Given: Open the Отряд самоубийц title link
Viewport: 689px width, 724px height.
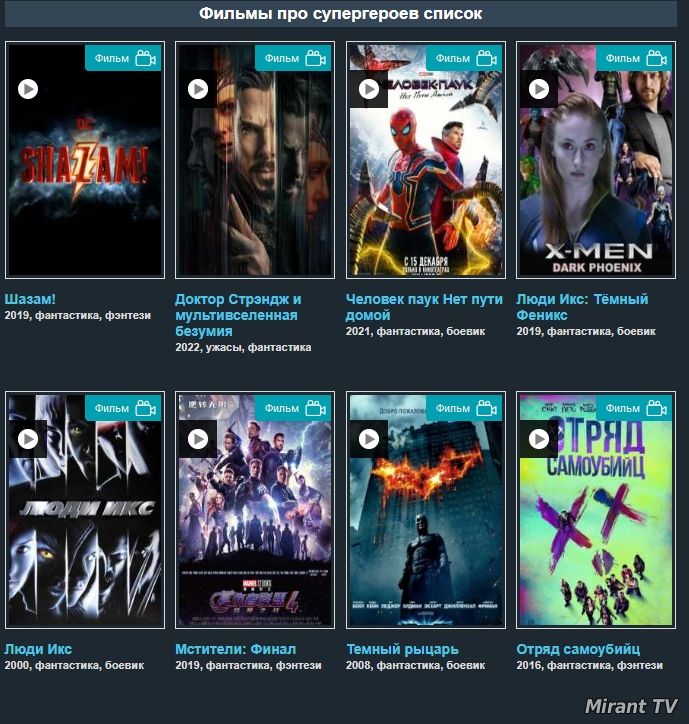Looking at the screenshot, I should point(578,649).
